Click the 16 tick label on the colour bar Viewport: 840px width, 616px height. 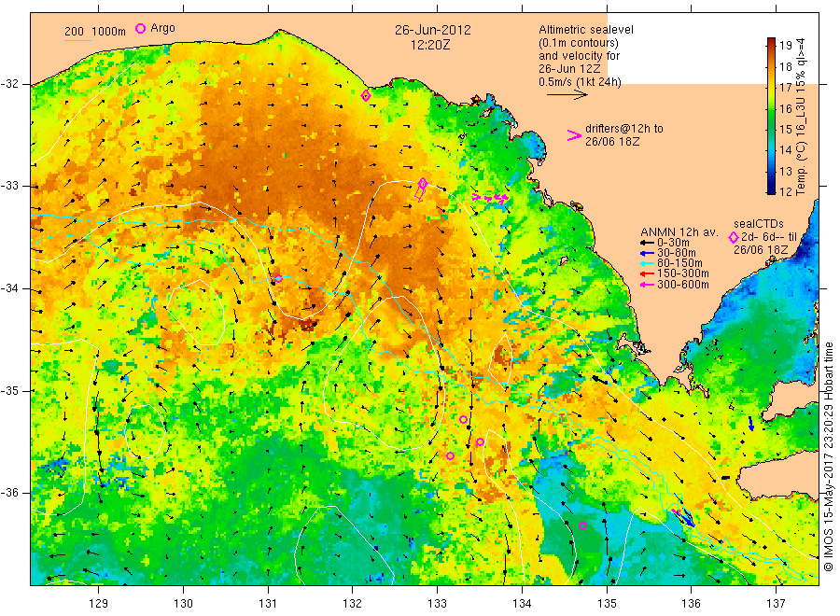[785, 109]
